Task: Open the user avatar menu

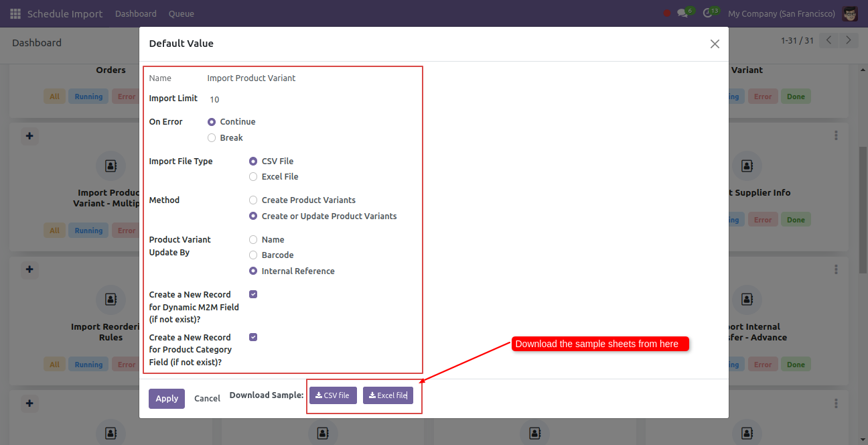Action: 850,13
